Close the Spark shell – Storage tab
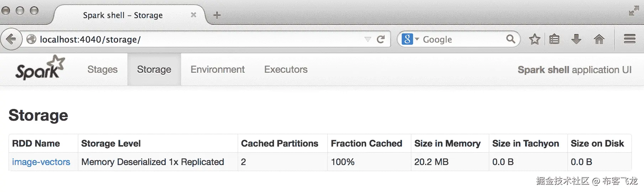 194,15
